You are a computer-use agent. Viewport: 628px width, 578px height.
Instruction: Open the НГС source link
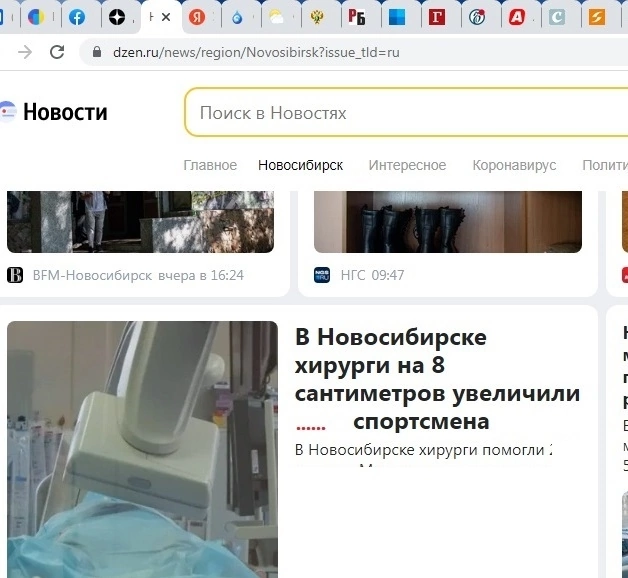point(353,275)
